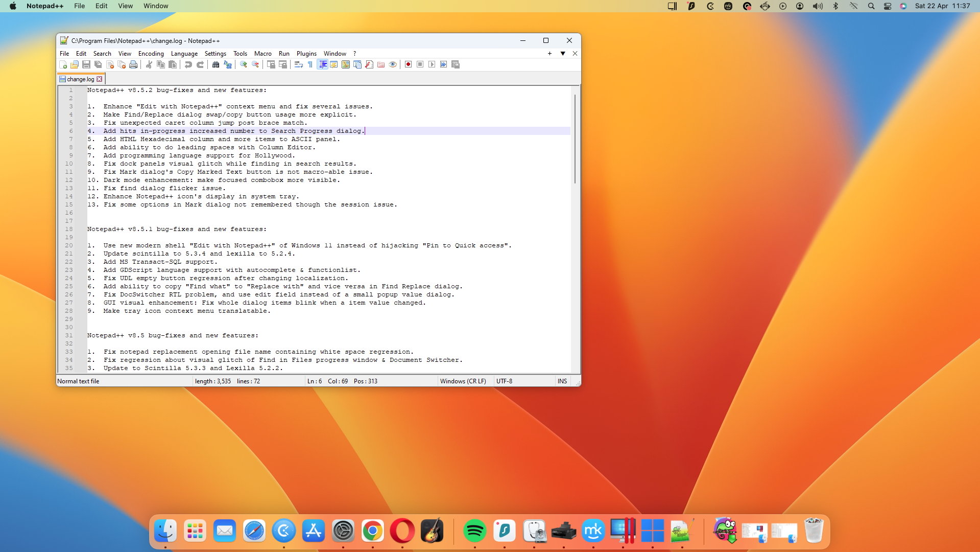The image size is (980, 552).
Task: Click the vertical scrollbar thumb in the editor
Action: pos(576,139)
